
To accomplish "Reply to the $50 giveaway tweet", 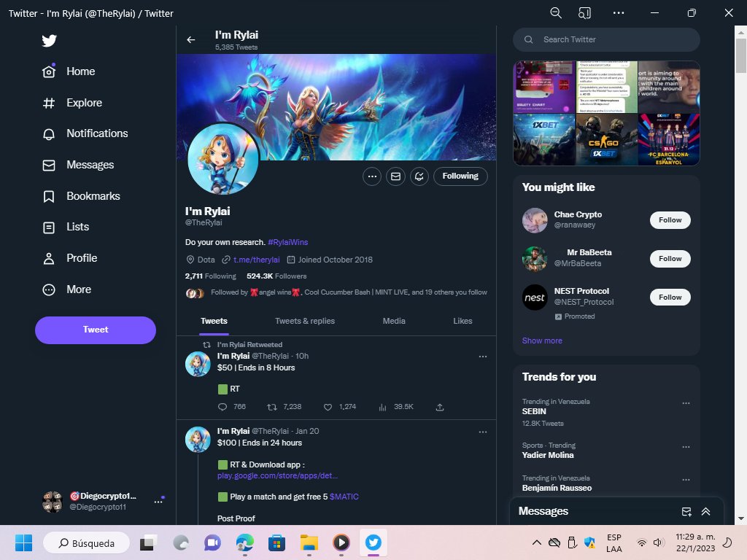I will tap(222, 407).
